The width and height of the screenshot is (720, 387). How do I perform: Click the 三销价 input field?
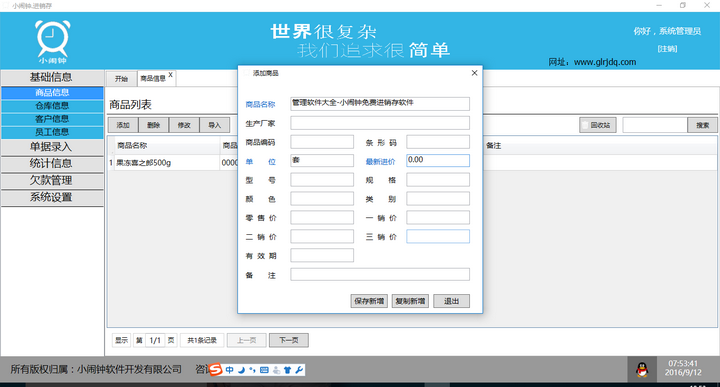(x=438, y=236)
